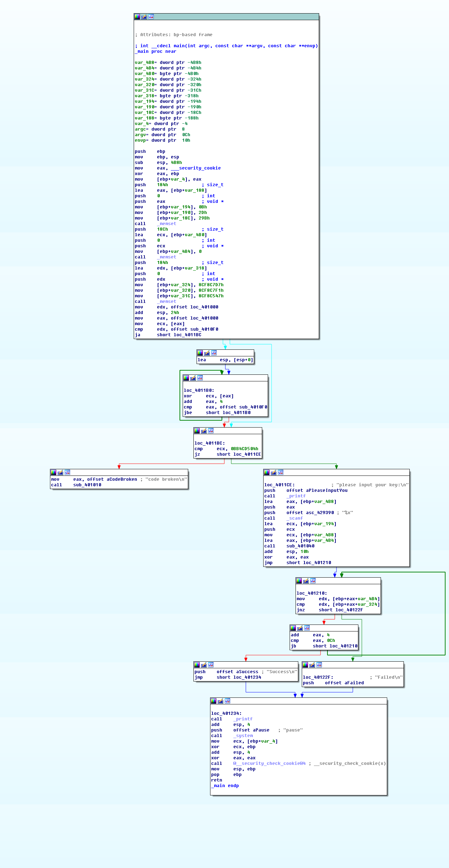Click the third title-bar icon on the loc_401234 node
Image resolution: width=449 pixels, height=868 pixels.
pyautogui.click(x=227, y=701)
